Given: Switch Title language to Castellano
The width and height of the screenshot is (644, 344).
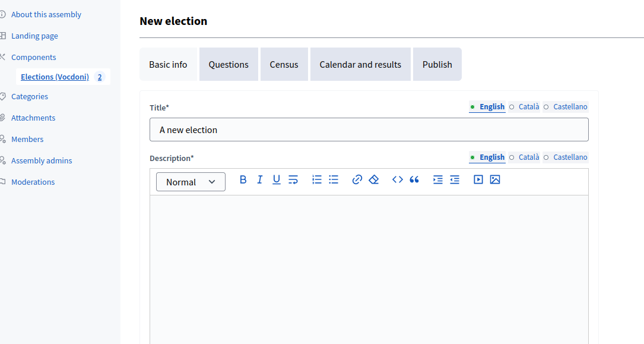Looking at the screenshot, I should point(570,107).
